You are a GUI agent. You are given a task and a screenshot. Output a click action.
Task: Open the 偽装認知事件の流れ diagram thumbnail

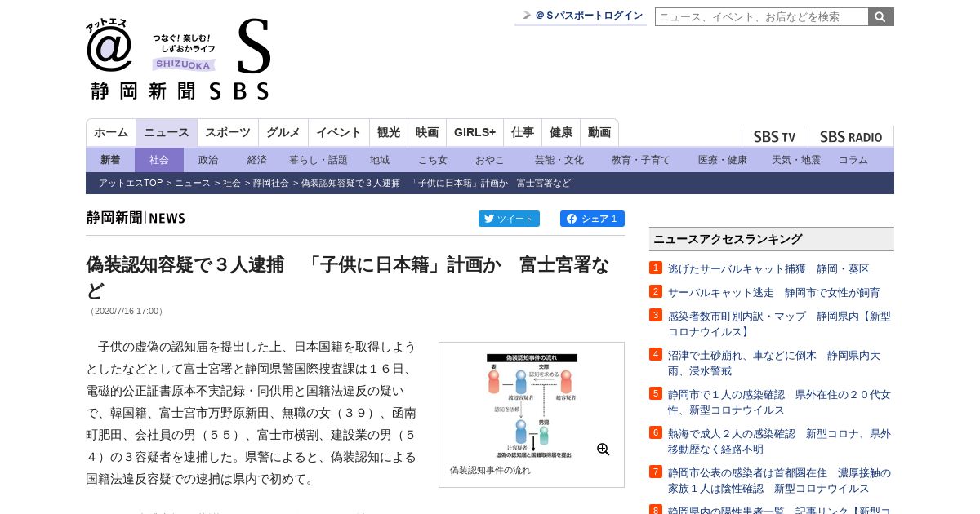tap(532, 406)
